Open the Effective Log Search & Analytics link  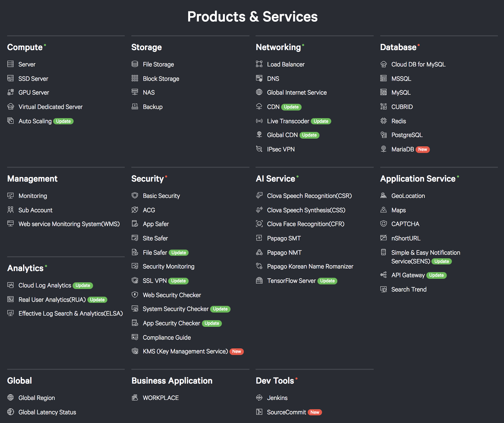coord(71,314)
